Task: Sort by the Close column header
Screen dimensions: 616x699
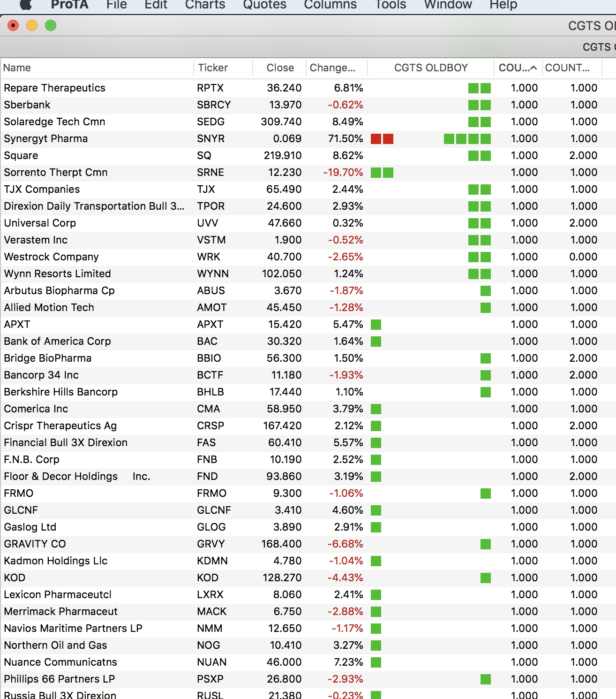Action: (279, 68)
